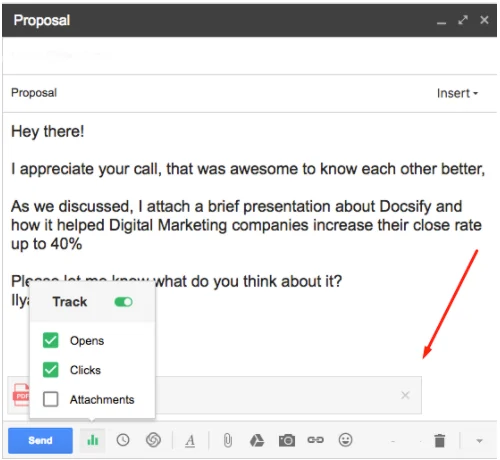Insert a photo with camera icon
Viewport: 500px width, 460px height.
287,440
